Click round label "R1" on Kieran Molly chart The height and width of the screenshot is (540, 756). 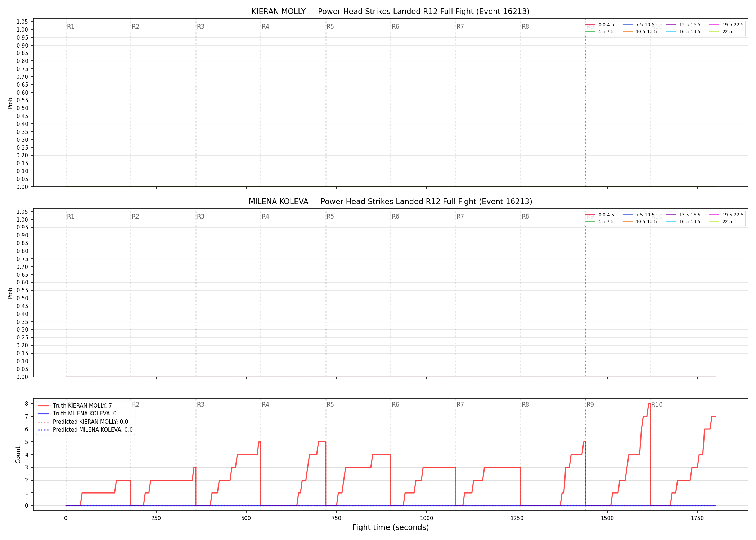[71, 27]
